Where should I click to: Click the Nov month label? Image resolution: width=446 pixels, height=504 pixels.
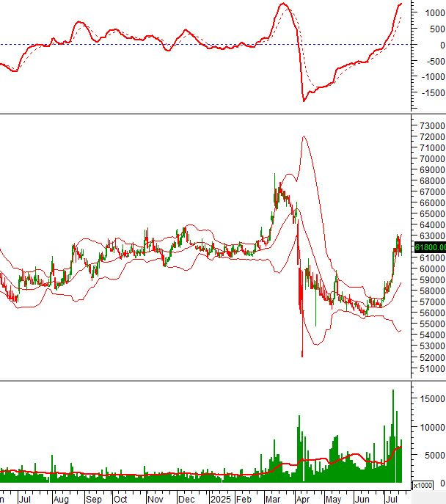(156, 499)
